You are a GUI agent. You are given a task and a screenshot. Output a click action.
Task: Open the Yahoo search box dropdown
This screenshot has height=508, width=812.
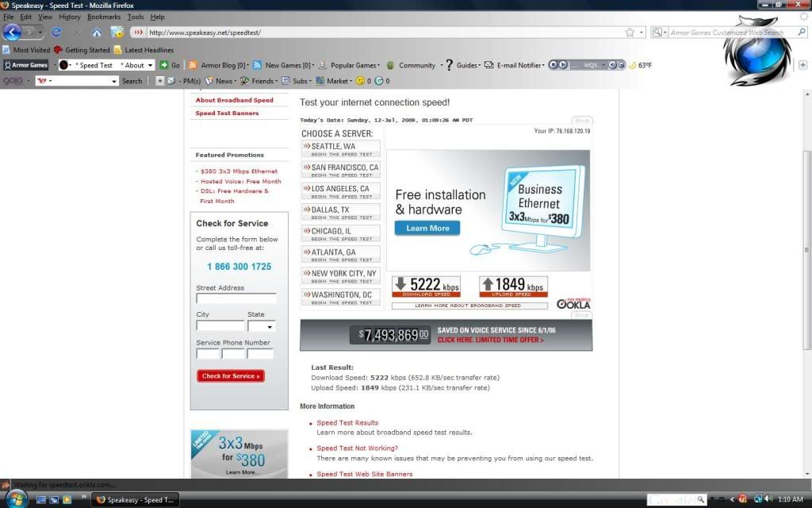point(114,82)
